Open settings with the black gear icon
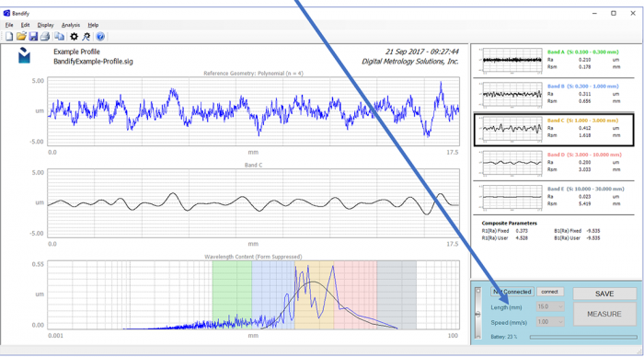Image resolution: width=644 pixels, height=357 pixels. (x=74, y=37)
